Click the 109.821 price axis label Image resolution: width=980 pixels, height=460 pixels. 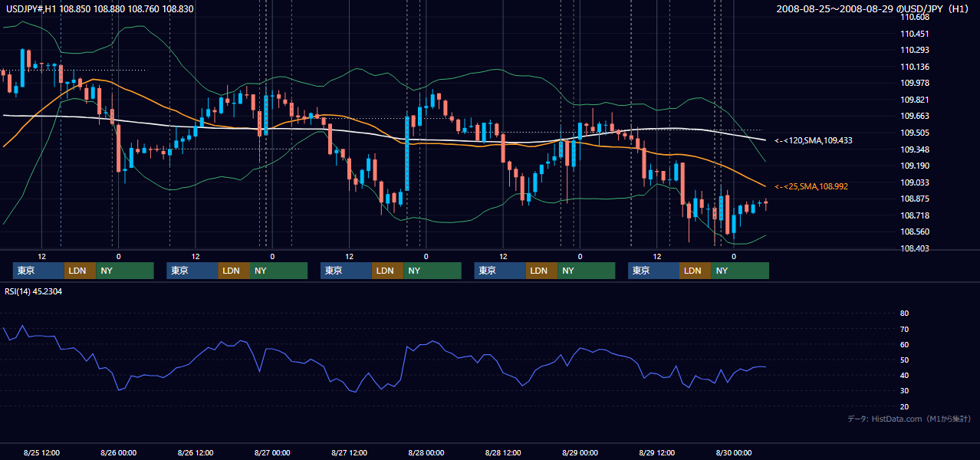[x=915, y=100]
